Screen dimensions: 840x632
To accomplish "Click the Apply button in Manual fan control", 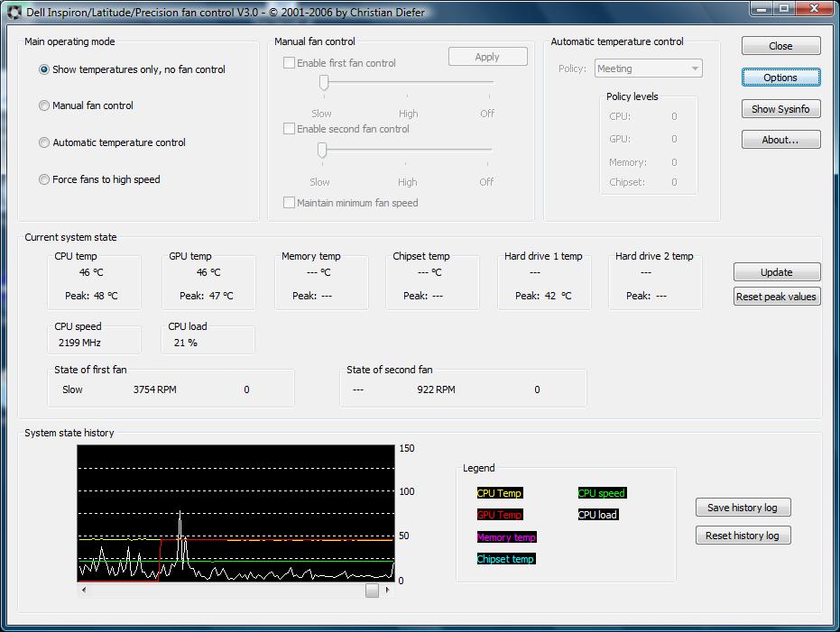I will 487,57.
